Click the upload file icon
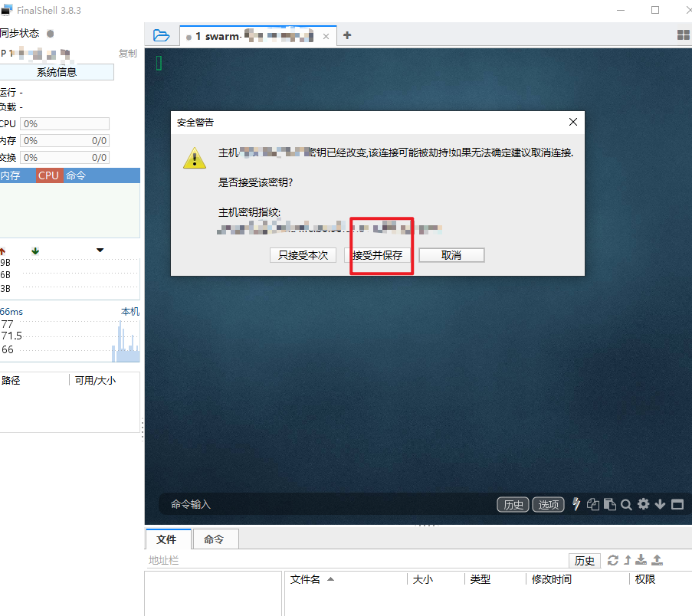692x616 pixels. coord(657,560)
